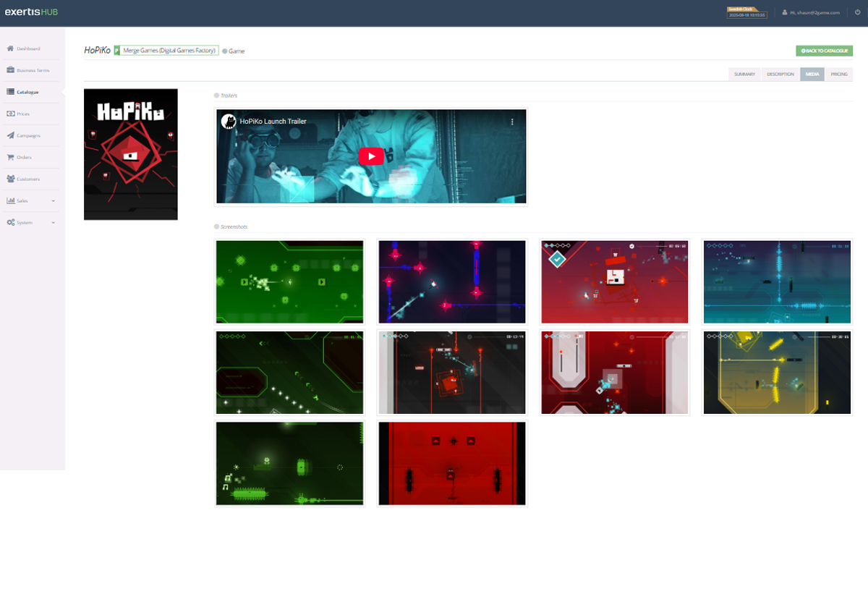Switch to the Summary tab
Image resolution: width=868 pixels, height=615 pixels.
744,75
